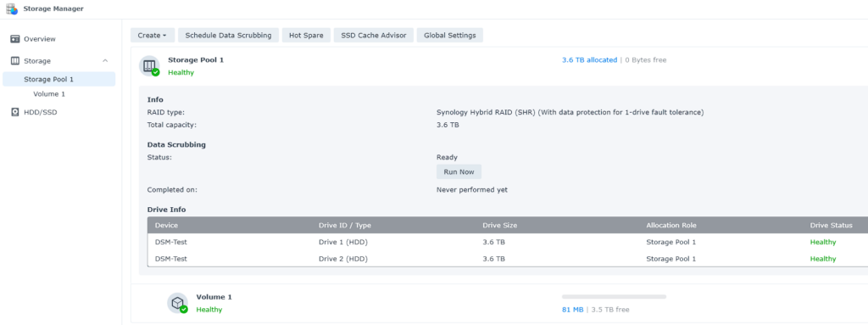The height and width of the screenshot is (325, 868).
Task: Open the Create dropdown
Action: coord(153,35)
